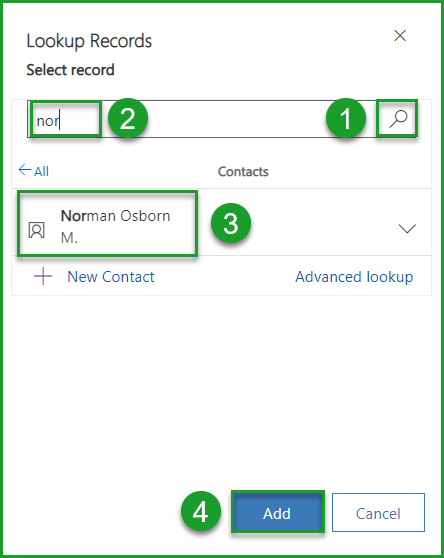Open Advanced lookup
Image resolution: width=444 pixels, height=558 pixels.
point(354,277)
